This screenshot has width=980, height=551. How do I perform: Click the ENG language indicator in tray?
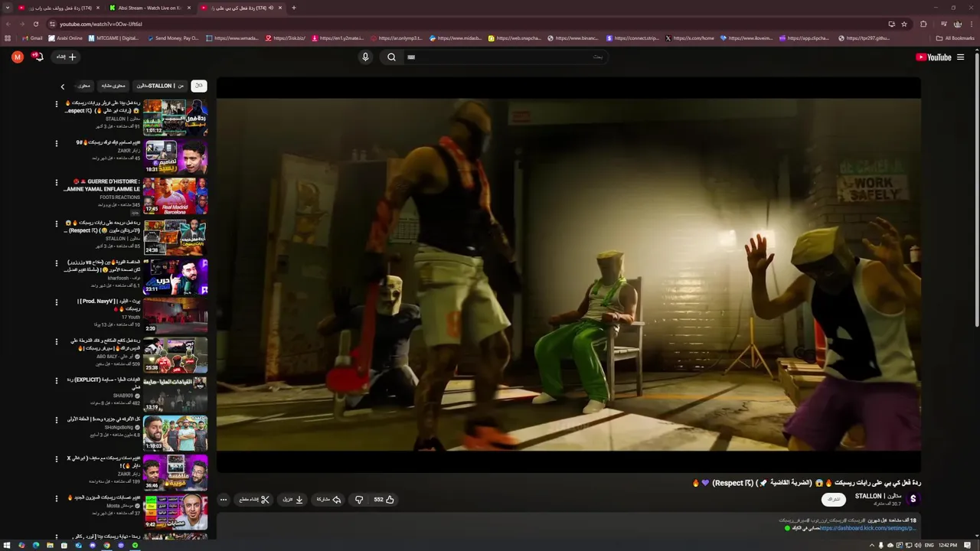[x=929, y=545]
